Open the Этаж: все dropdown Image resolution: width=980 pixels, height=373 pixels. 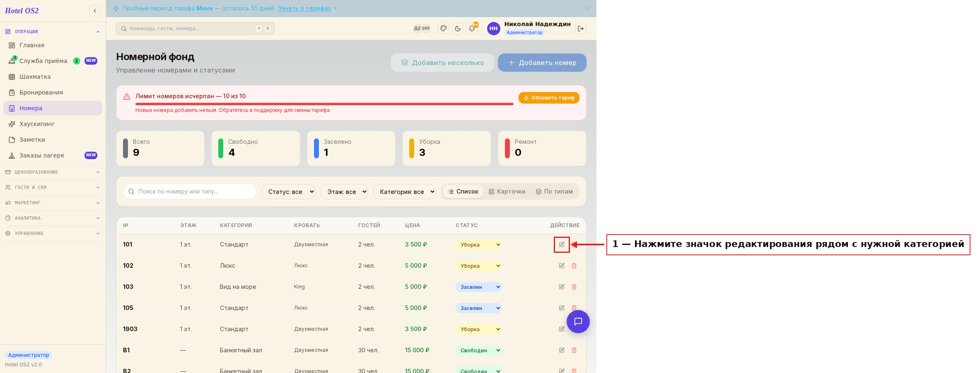[x=344, y=191]
